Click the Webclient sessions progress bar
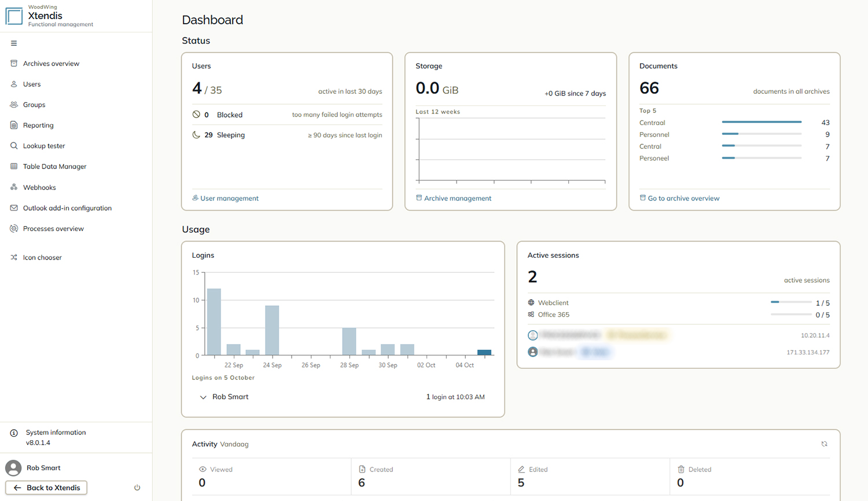868x501 pixels. tap(791, 302)
